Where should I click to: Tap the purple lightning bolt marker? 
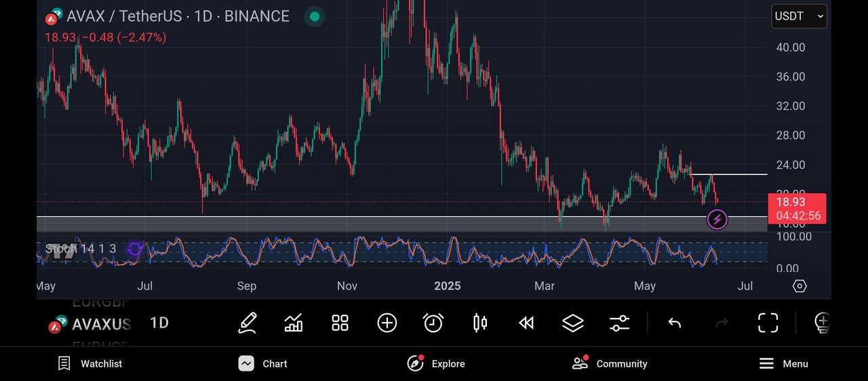[717, 220]
